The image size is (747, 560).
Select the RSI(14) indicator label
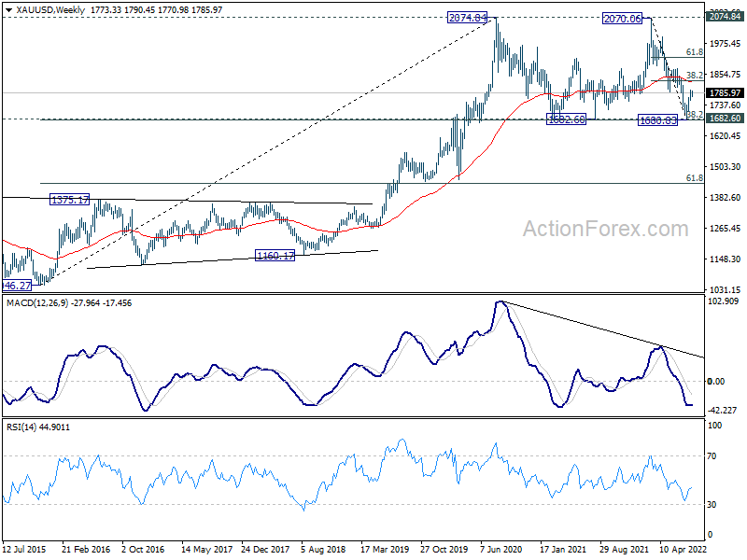click(x=21, y=427)
